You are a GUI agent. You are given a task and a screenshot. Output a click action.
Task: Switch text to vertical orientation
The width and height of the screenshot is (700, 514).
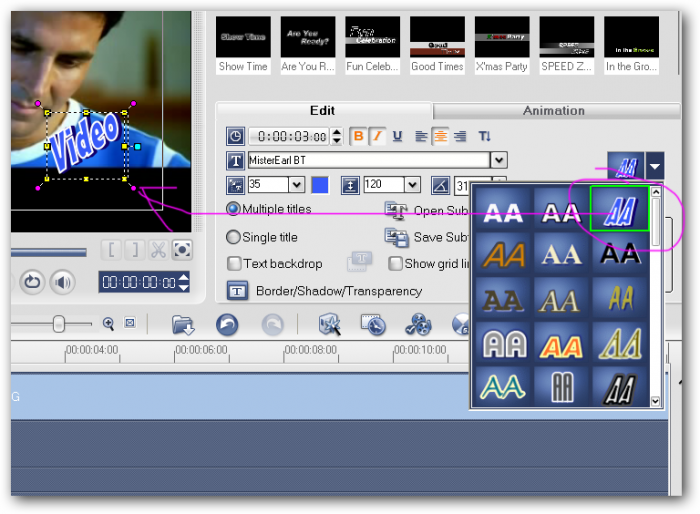tap(484, 136)
